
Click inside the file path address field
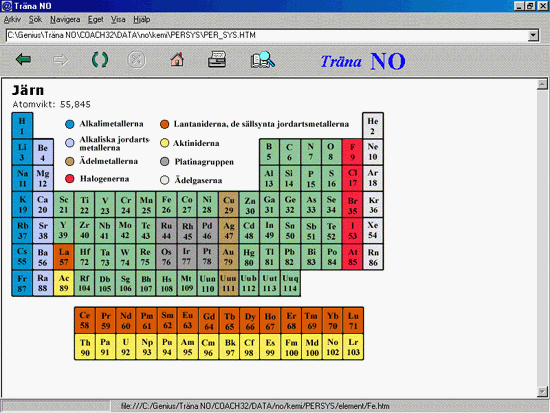pyautogui.click(x=267, y=35)
